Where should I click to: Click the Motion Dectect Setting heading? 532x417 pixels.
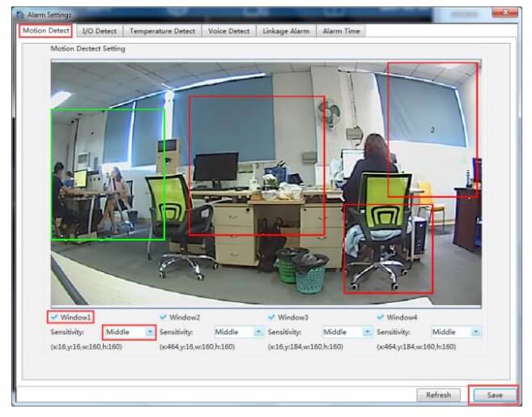click(x=88, y=49)
